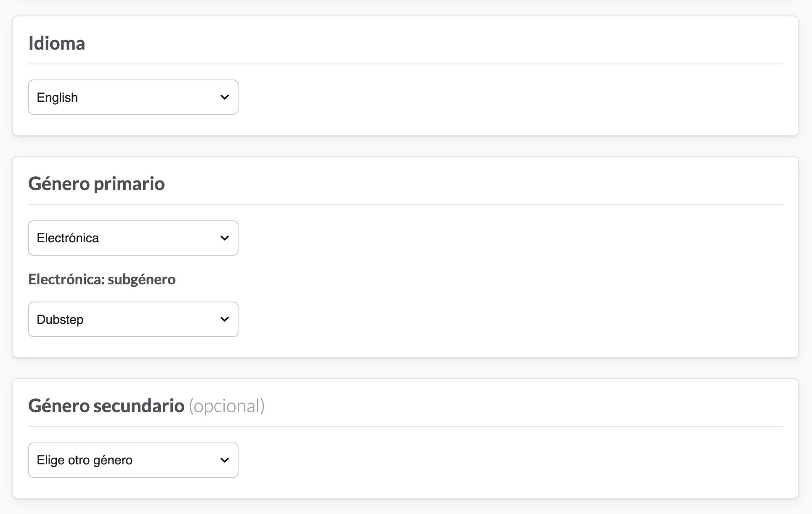Click the Dubstep value text
This screenshot has width=812, height=514.
click(x=60, y=320)
